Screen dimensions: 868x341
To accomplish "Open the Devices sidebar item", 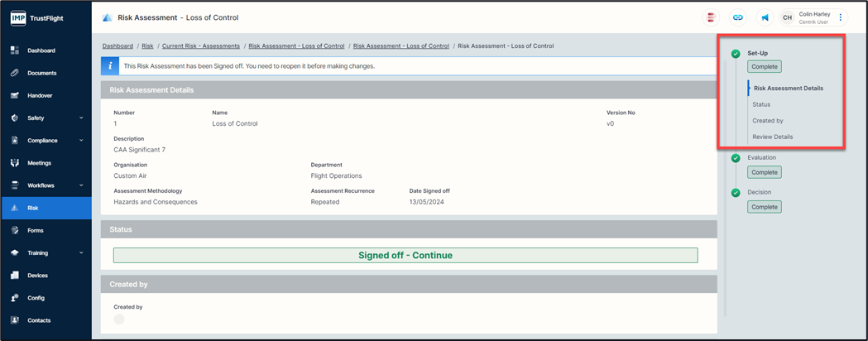I will pyautogui.click(x=37, y=276).
